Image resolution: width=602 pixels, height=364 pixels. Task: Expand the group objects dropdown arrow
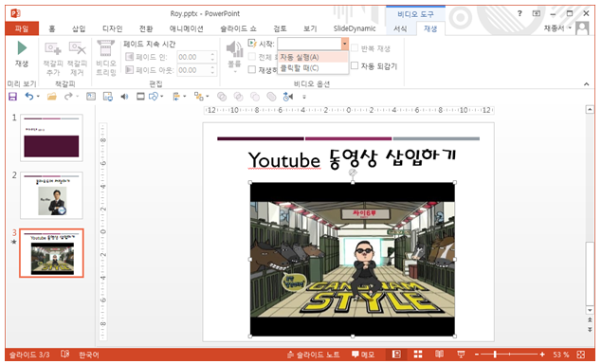click(208, 97)
